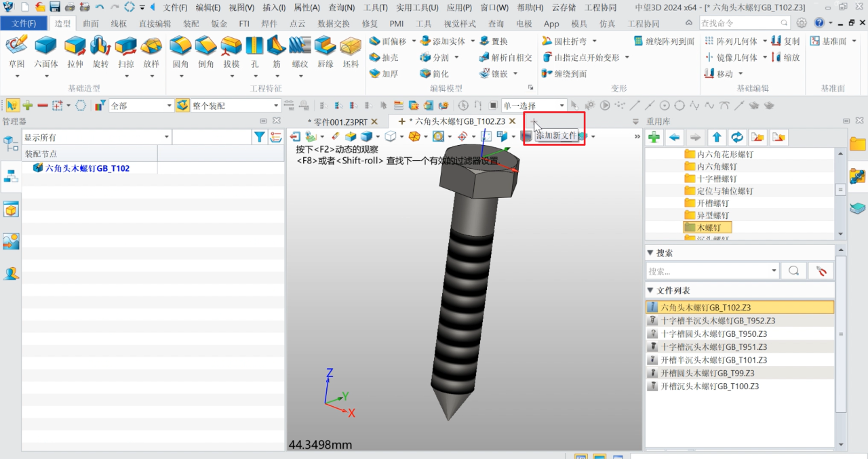The image size is (868, 459).
Task: Click the 唇缘 lip tool
Action: (325, 52)
